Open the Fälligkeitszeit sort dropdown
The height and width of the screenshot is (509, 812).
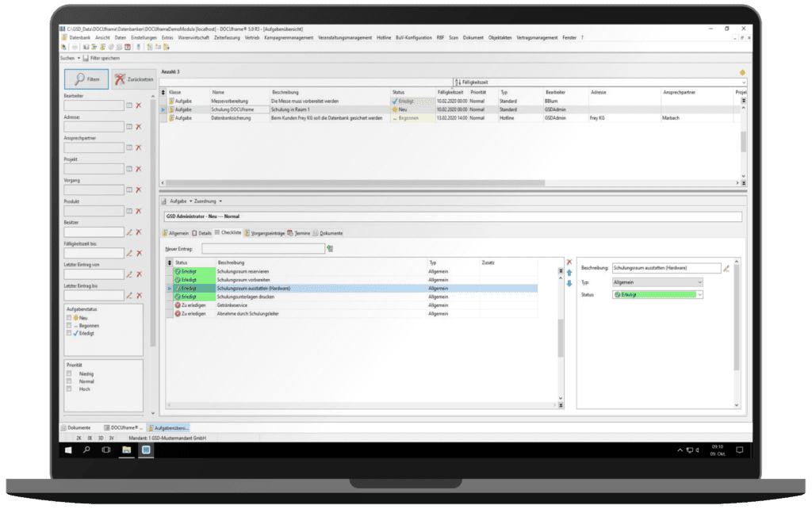[744, 82]
